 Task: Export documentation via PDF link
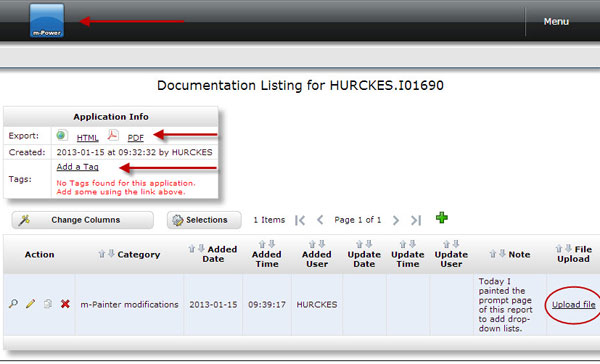click(x=135, y=138)
